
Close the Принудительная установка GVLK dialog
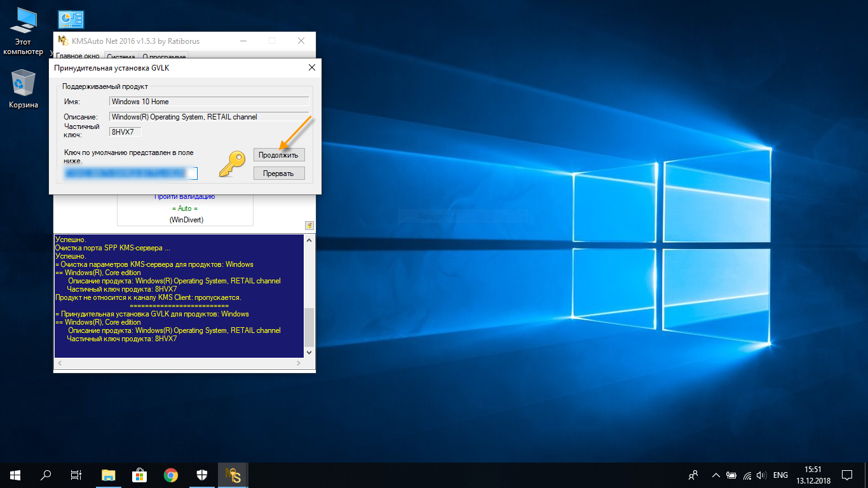[311, 67]
